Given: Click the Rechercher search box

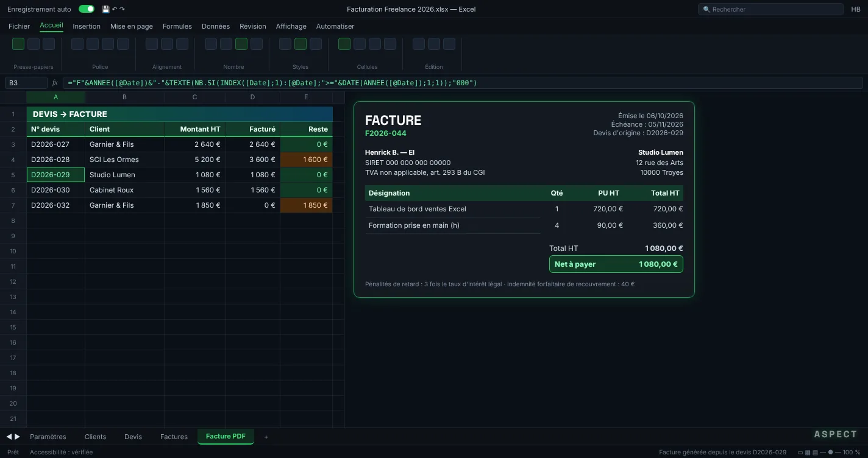Looking at the screenshot, I should pyautogui.click(x=770, y=9).
